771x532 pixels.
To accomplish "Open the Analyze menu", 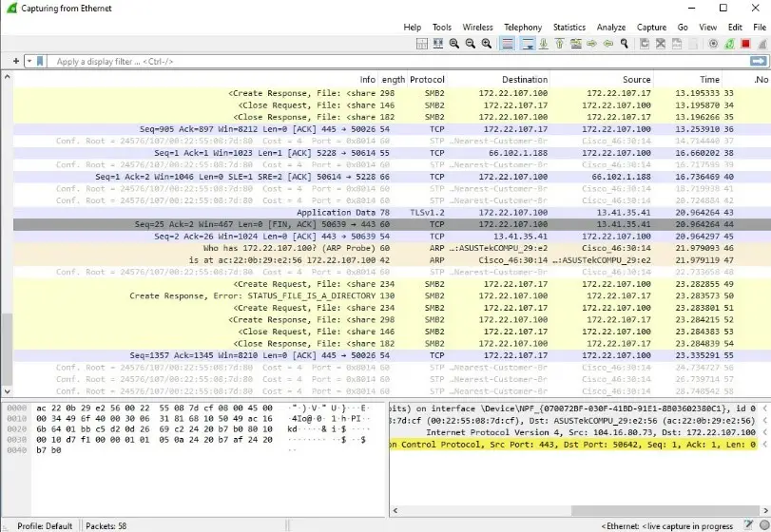I will [x=609, y=28].
